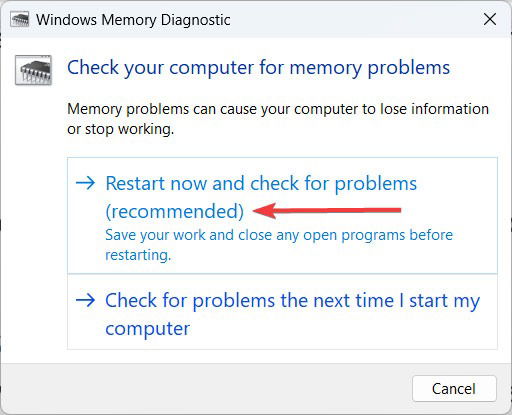Click the gray footer area left of Cancel

tap(206, 389)
